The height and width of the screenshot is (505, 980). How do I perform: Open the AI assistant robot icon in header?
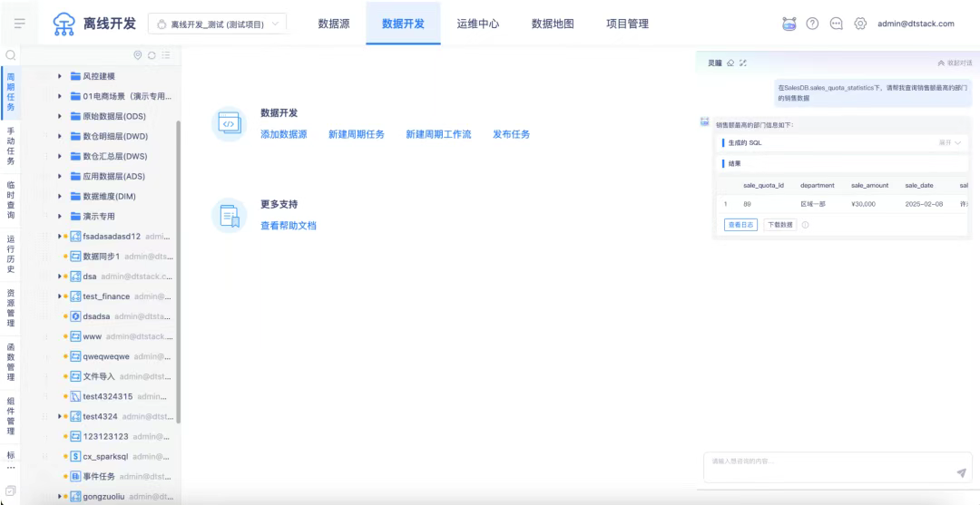pyautogui.click(x=789, y=24)
